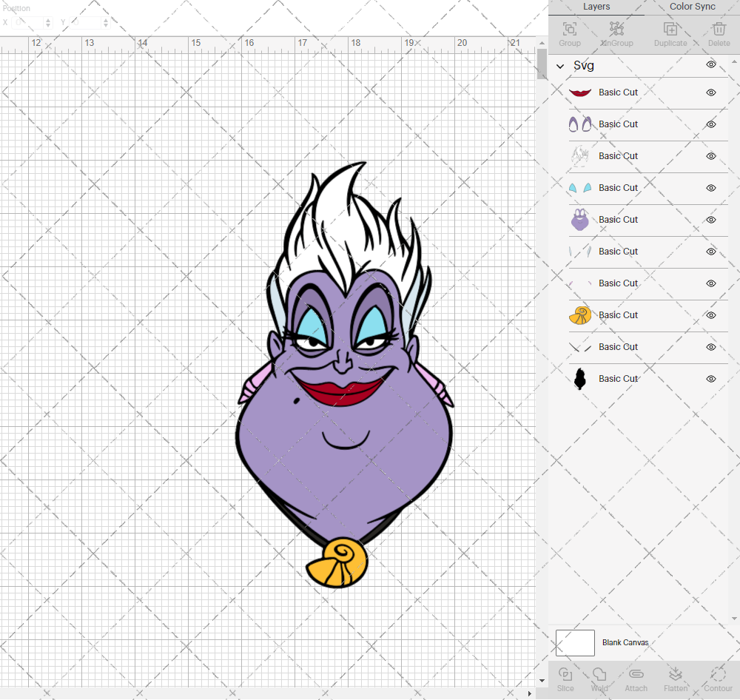
Task: Switch to the Layers tab
Action: click(x=596, y=7)
